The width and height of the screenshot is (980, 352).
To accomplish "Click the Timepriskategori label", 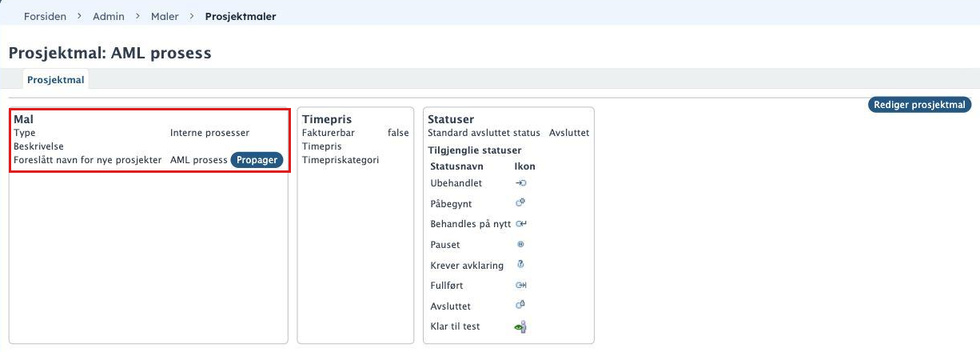I will pos(341,160).
